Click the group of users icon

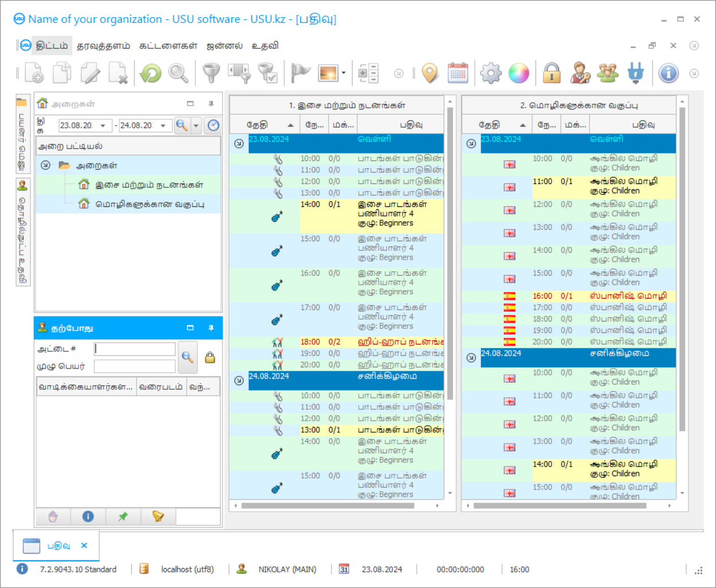608,73
